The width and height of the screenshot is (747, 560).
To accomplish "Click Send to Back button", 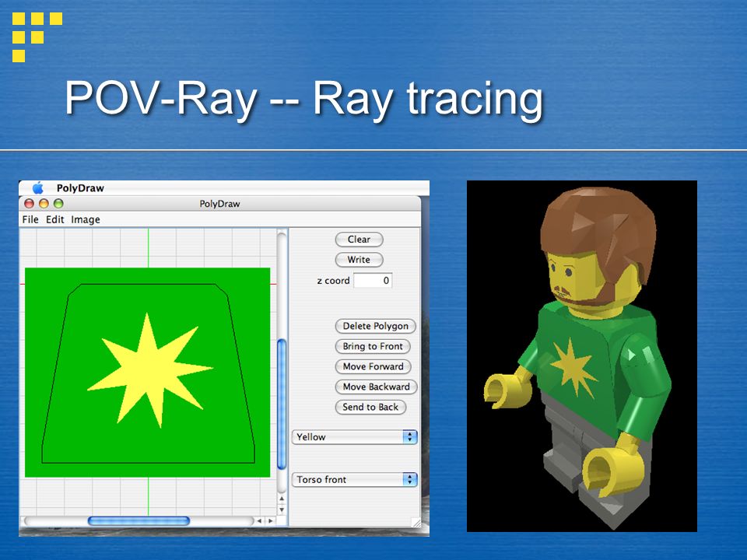I will pyautogui.click(x=370, y=407).
